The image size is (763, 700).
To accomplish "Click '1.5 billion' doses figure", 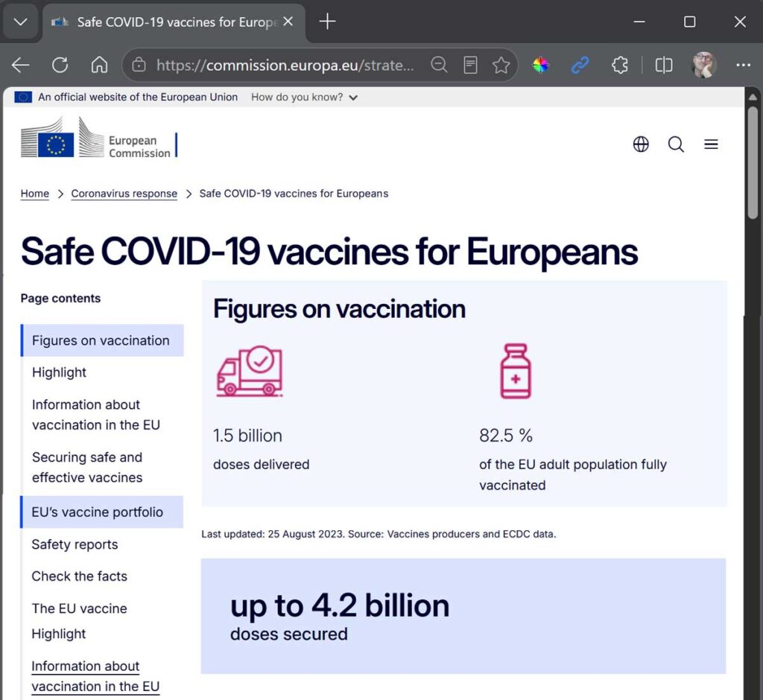I will pyautogui.click(x=247, y=436).
